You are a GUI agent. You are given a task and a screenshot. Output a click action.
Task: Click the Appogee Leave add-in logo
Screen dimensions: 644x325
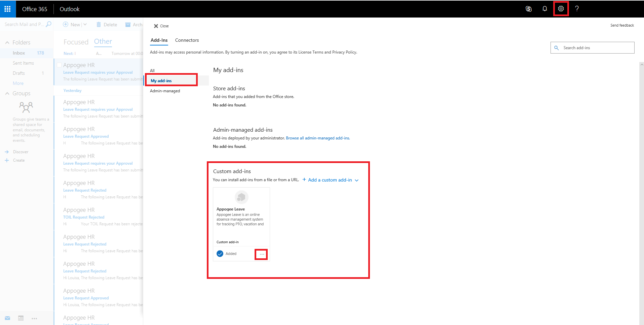(241, 197)
